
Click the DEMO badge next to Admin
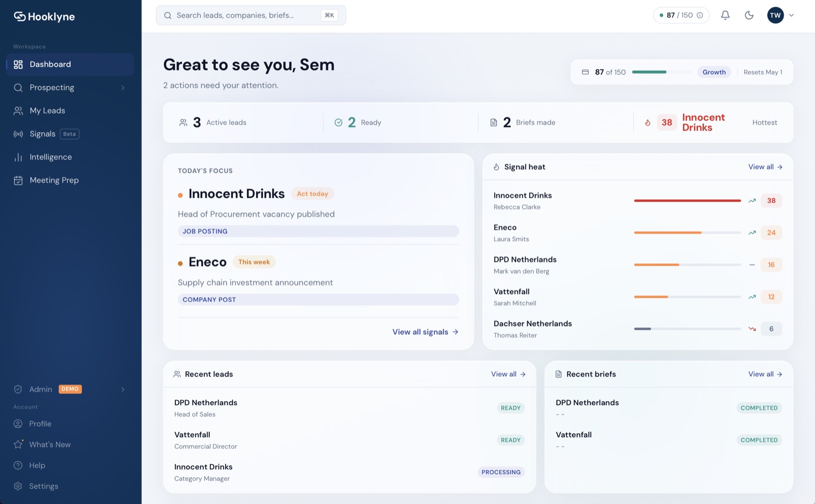(x=70, y=389)
